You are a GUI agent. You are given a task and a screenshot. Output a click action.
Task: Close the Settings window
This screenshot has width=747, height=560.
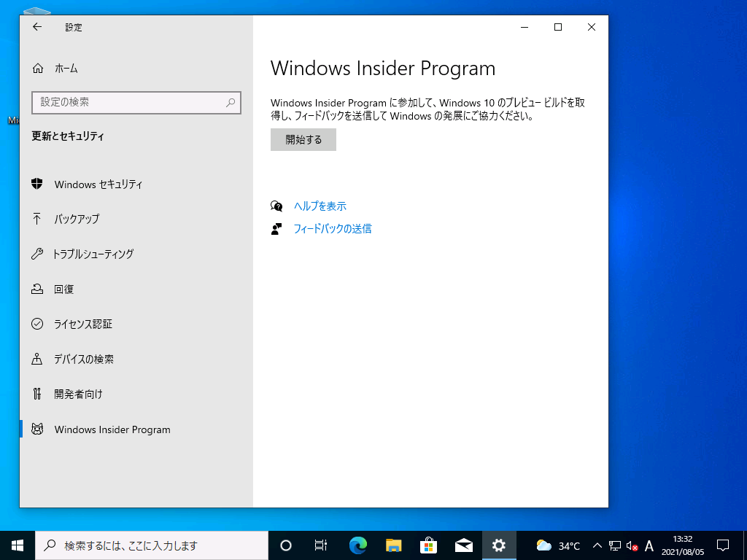pos(592,27)
